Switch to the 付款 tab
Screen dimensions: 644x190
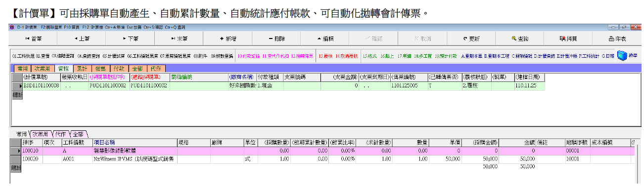coord(119,69)
